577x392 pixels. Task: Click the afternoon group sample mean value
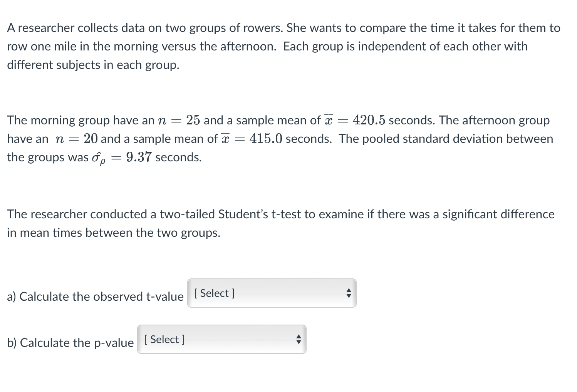pyautogui.click(x=267, y=139)
